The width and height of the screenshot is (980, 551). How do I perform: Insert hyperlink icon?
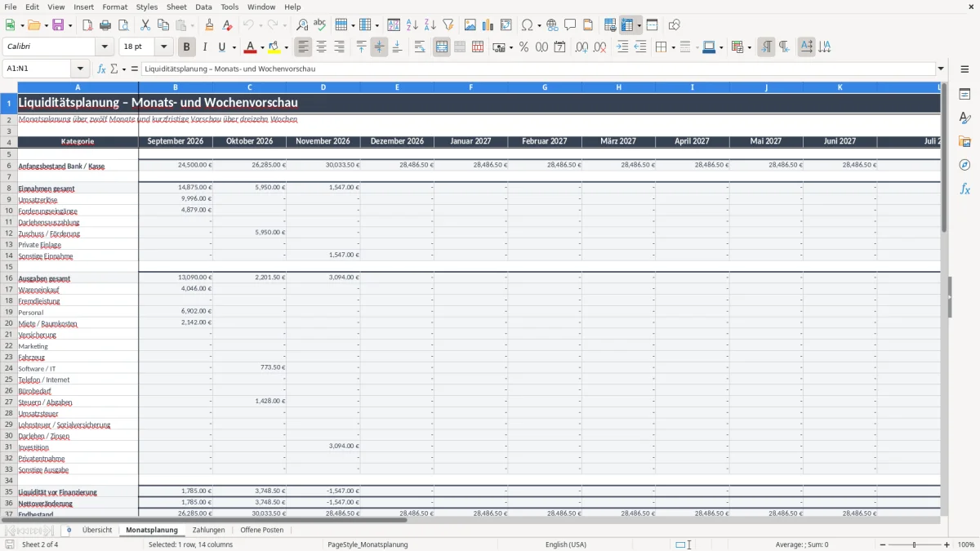pyautogui.click(x=552, y=25)
